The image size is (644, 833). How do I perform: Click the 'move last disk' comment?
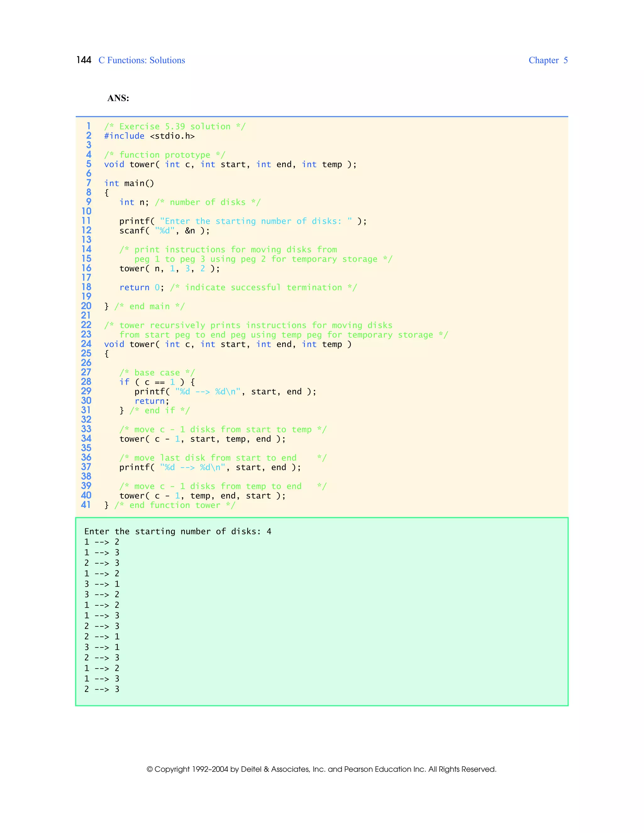pos(223,458)
